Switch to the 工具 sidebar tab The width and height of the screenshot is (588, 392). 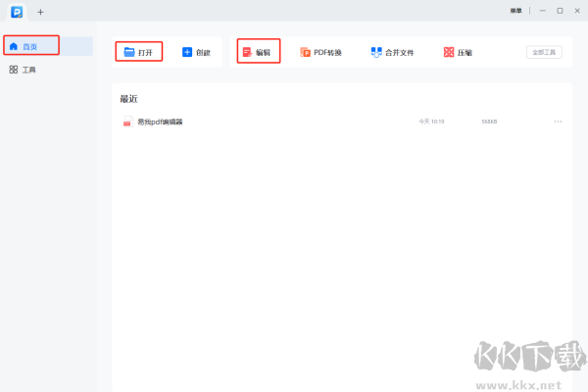[x=48, y=70]
